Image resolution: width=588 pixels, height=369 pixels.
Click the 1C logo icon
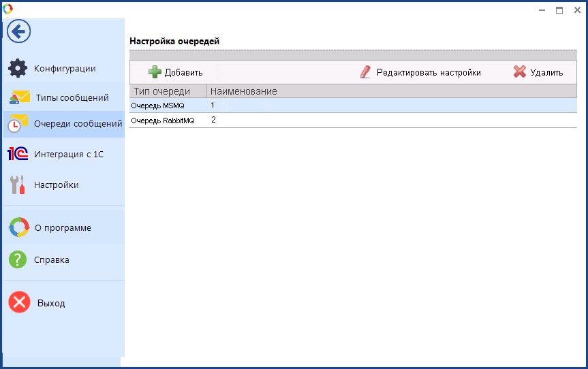point(18,154)
